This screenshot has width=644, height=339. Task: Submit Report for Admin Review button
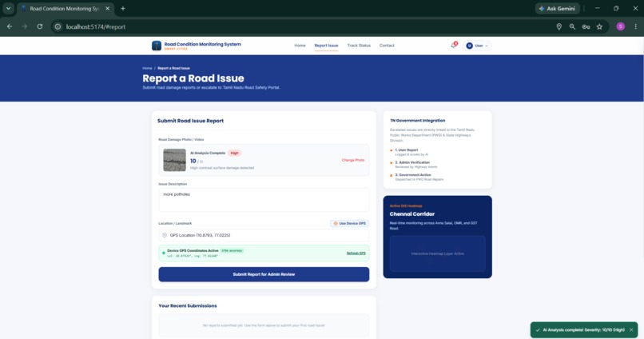(264, 274)
